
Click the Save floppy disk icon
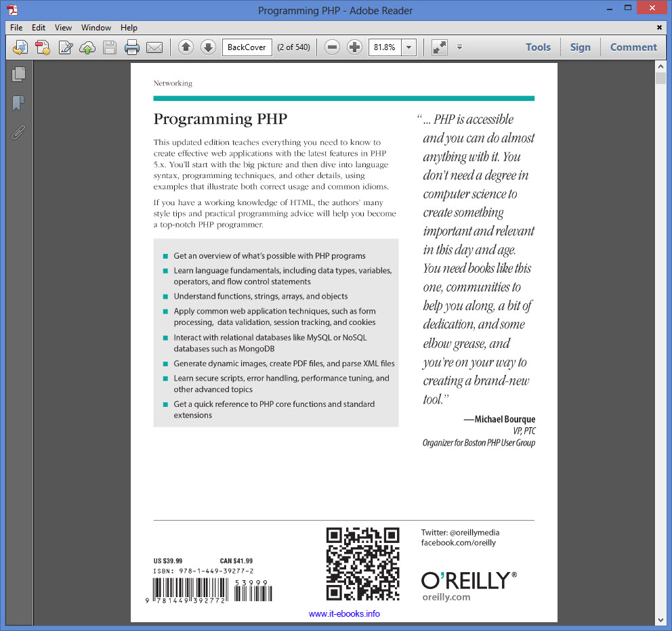pyautogui.click(x=110, y=47)
